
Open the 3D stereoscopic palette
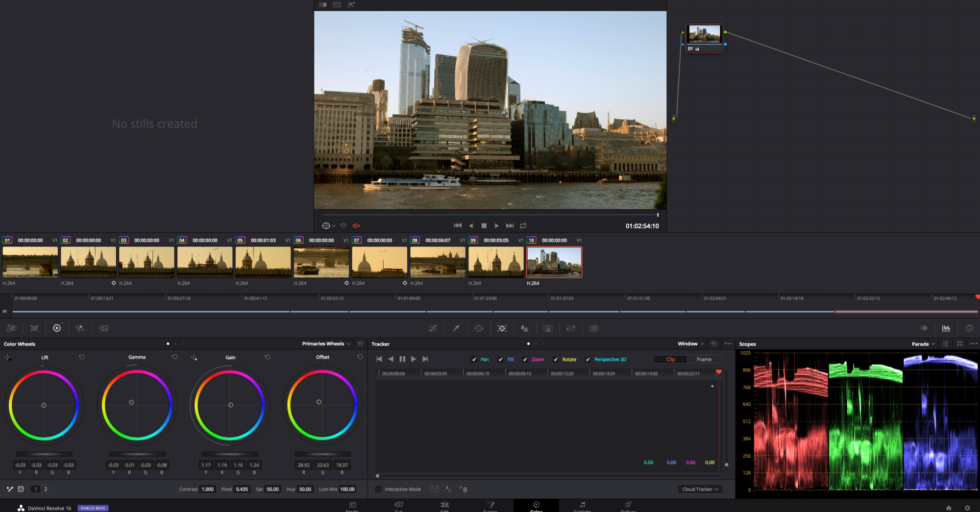pyautogui.click(x=594, y=328)
